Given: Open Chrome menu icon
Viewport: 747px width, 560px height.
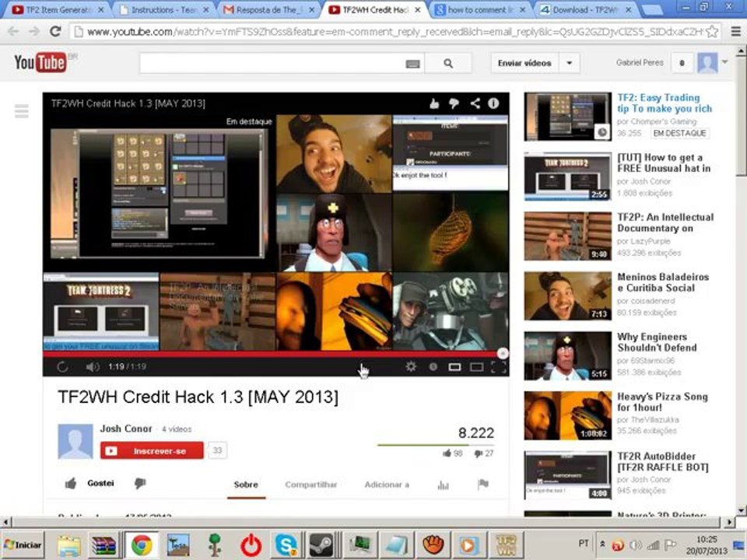Looking at the screenshot, I should click(735, 32).
